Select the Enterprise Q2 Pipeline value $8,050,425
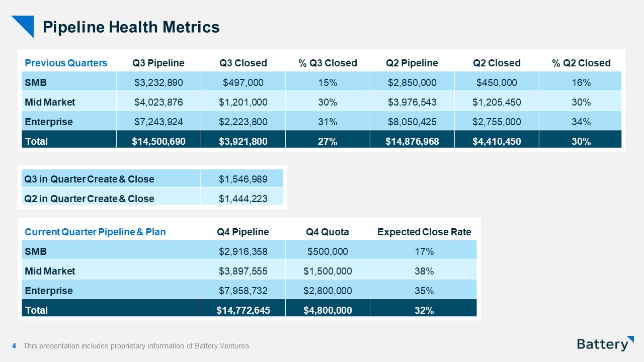The height and width of the screenshot is (362, 644). pos(412,122)
